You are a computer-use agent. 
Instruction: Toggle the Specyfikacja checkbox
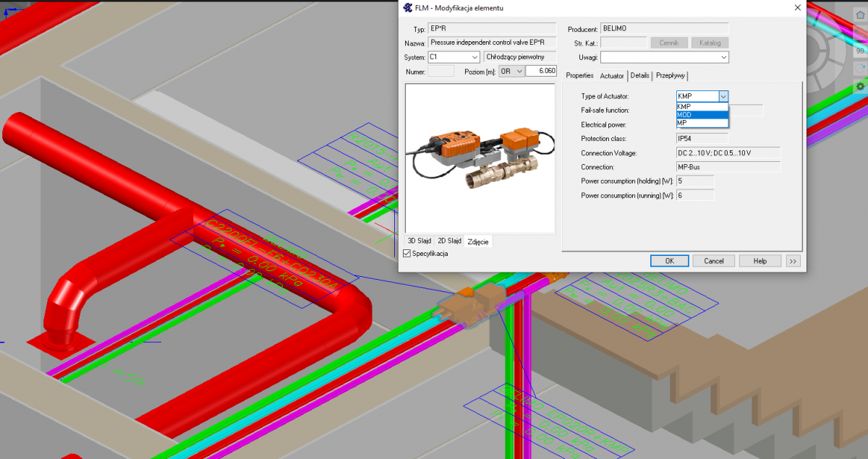click(x=407, y=254)
